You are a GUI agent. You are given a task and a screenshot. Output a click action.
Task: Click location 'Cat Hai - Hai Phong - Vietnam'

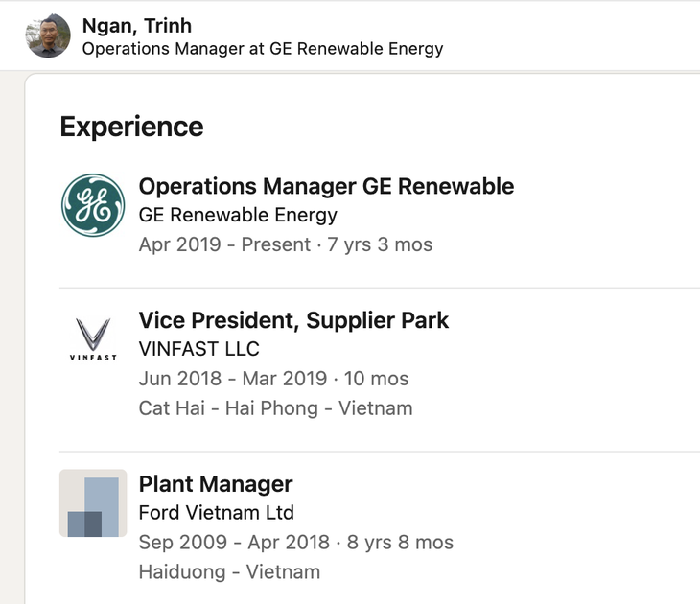[x=276, y=408]
